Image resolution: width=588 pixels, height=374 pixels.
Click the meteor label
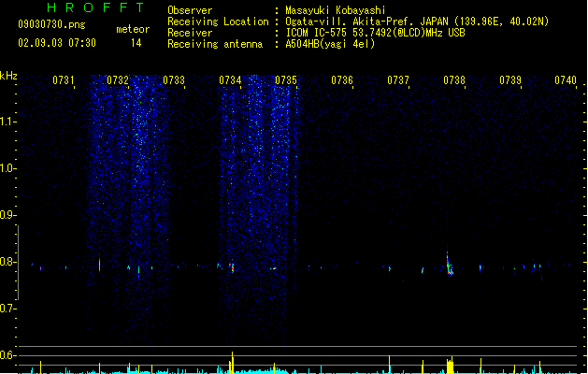point(133,29)
